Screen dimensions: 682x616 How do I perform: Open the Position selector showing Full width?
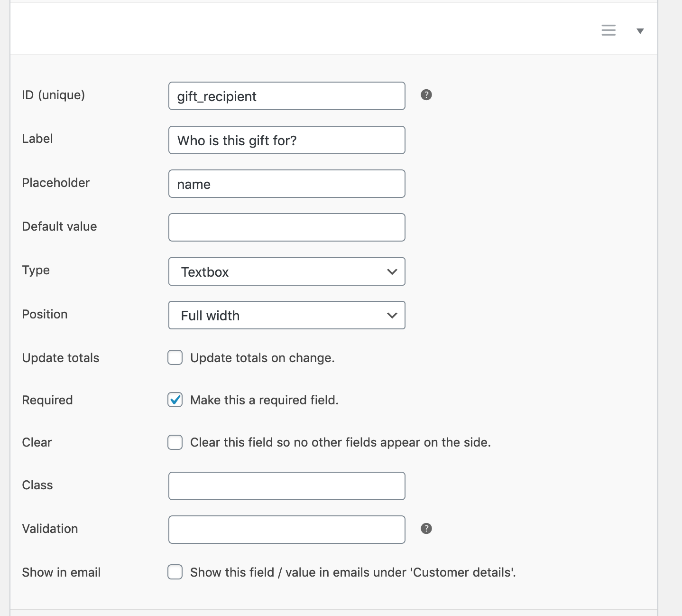click(286, 315)
